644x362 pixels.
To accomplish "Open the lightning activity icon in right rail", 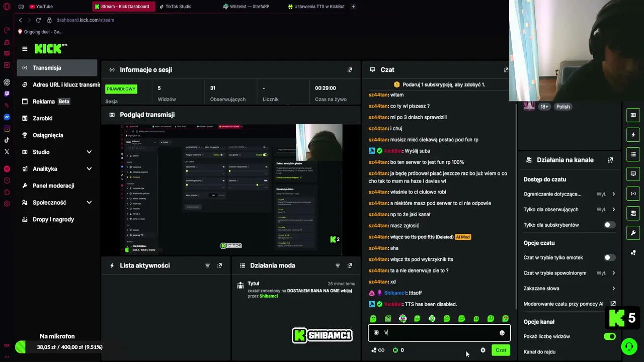I will tap(633, 135).
